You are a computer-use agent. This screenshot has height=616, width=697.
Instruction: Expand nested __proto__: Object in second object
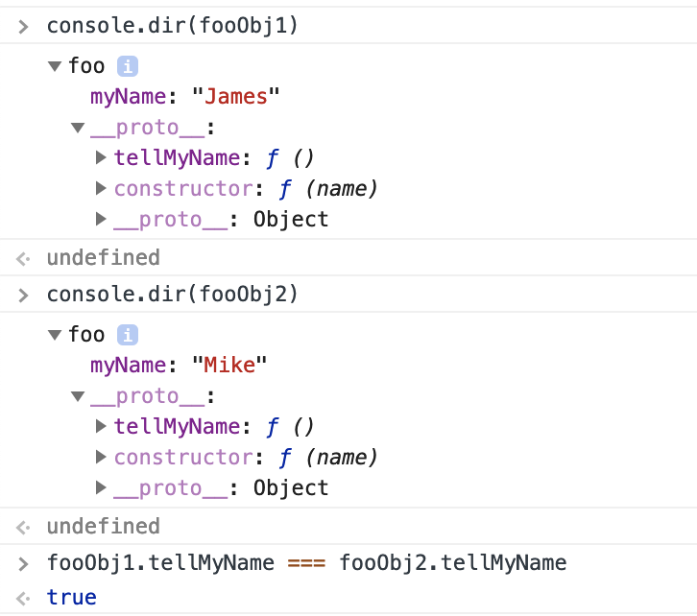(101, 488)
